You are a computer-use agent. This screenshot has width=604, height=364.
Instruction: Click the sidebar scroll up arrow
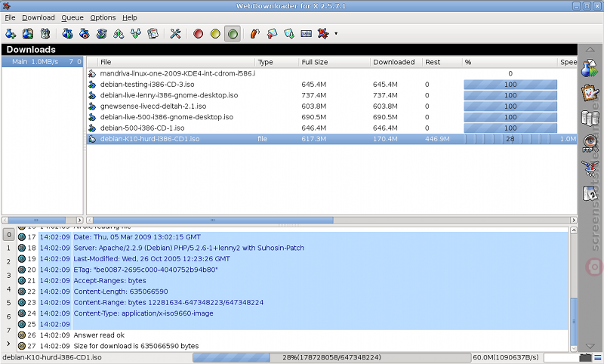pos(590,50)
